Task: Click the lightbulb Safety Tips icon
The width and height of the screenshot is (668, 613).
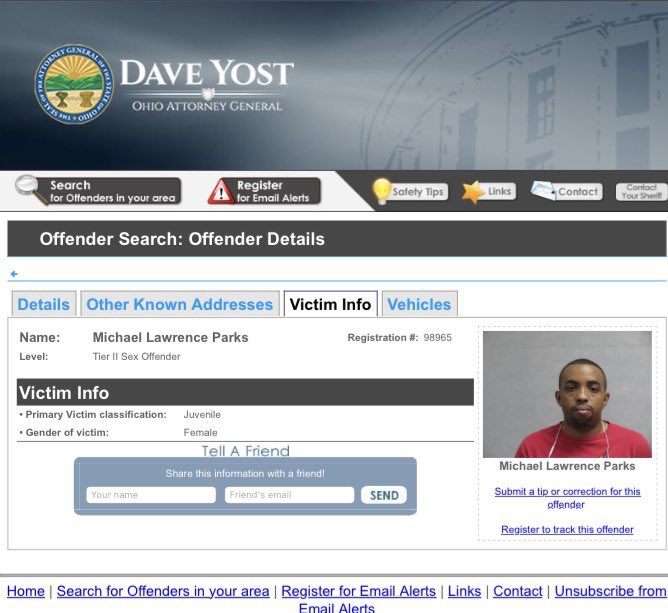Action: [381, 191]
